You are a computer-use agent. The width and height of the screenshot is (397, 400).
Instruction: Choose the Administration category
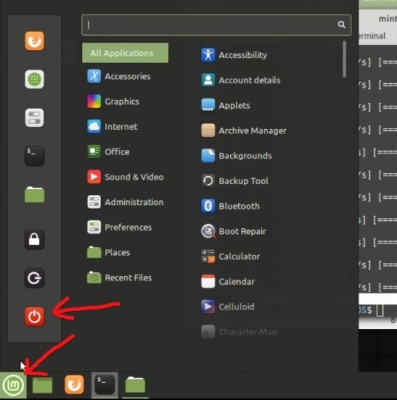[125, 202]
